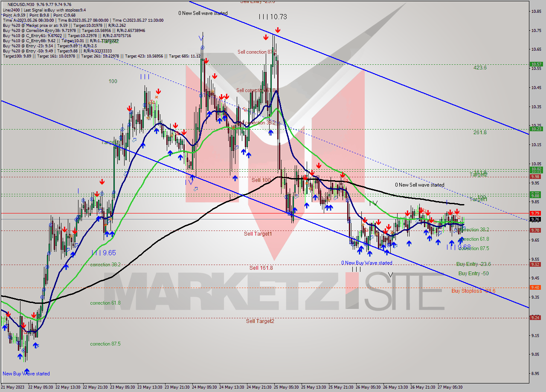Click the red 9.70 price tag
The height and width of the screenshot is (392, 546).
(536, 230)
